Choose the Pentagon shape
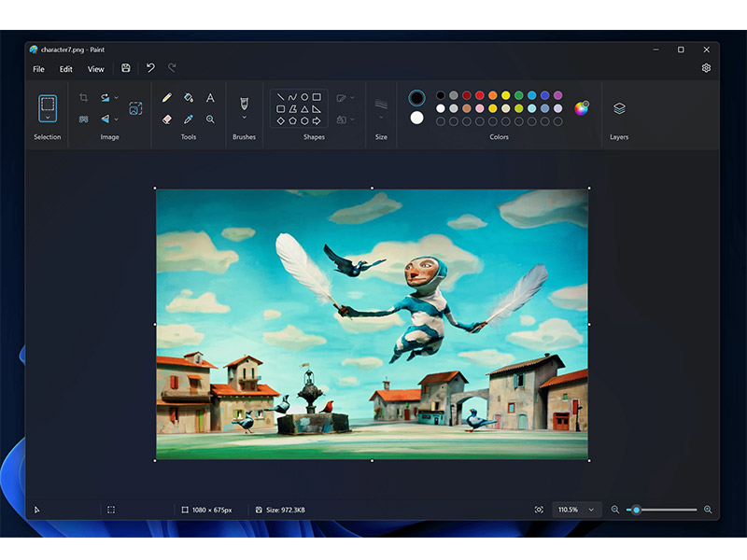 [292, 121]
